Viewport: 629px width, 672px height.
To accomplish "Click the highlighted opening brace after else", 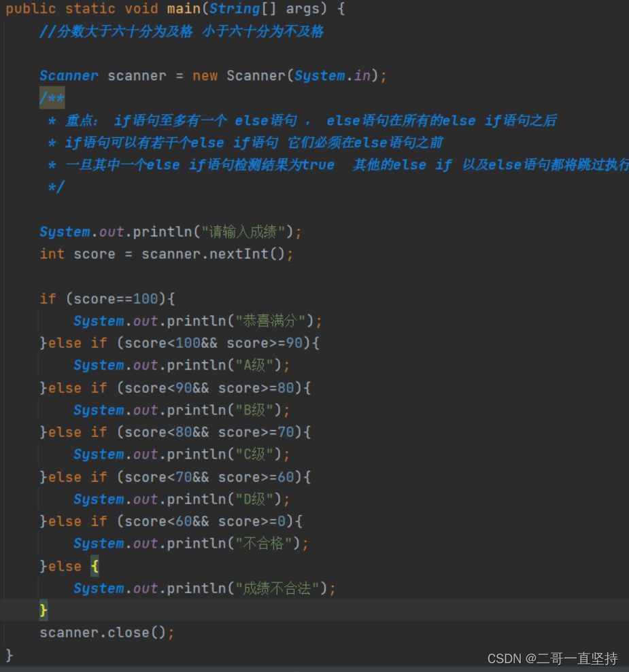I will 95,566.
